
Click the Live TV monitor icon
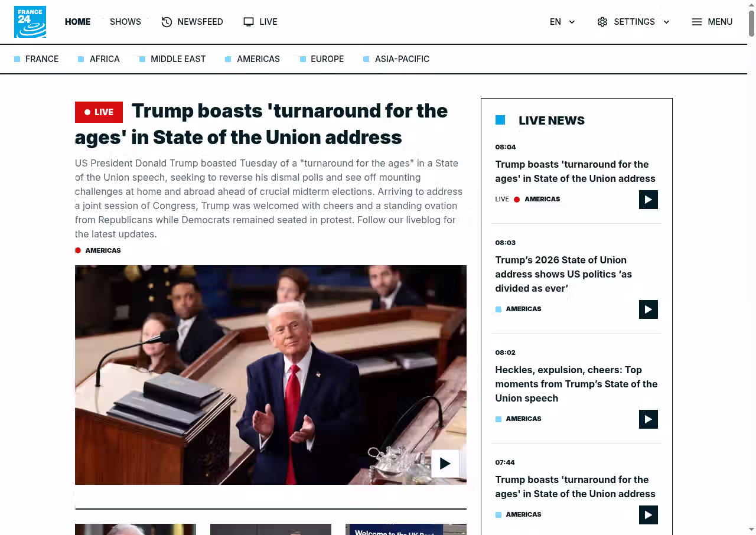[x=249, y=22]
